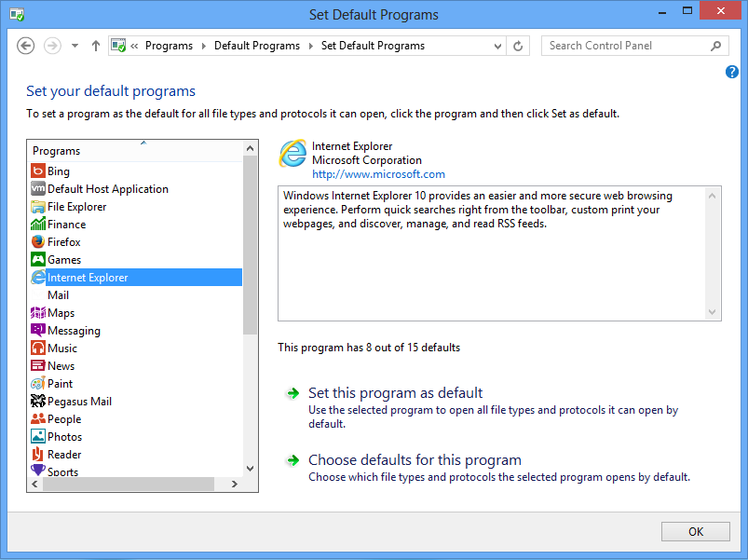Expand hidden breadcrumb path chevrons

[135, 46]
